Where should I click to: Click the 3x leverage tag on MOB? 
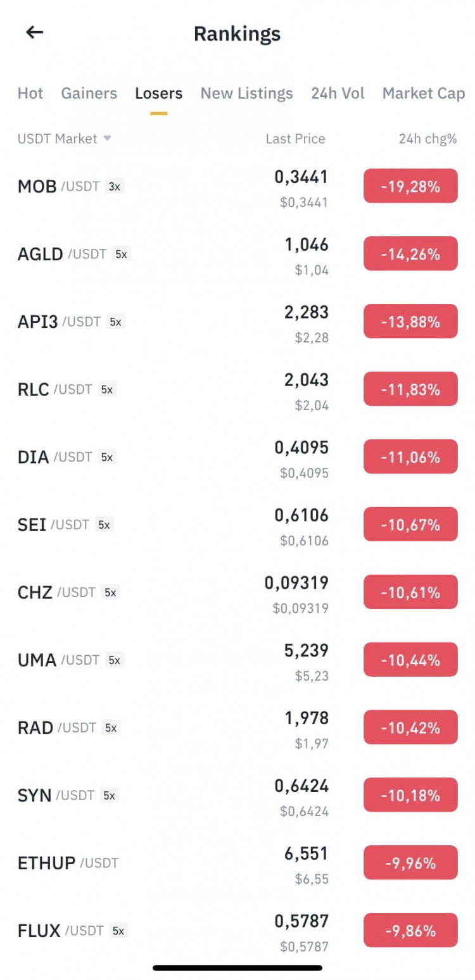tap(114, 187)
